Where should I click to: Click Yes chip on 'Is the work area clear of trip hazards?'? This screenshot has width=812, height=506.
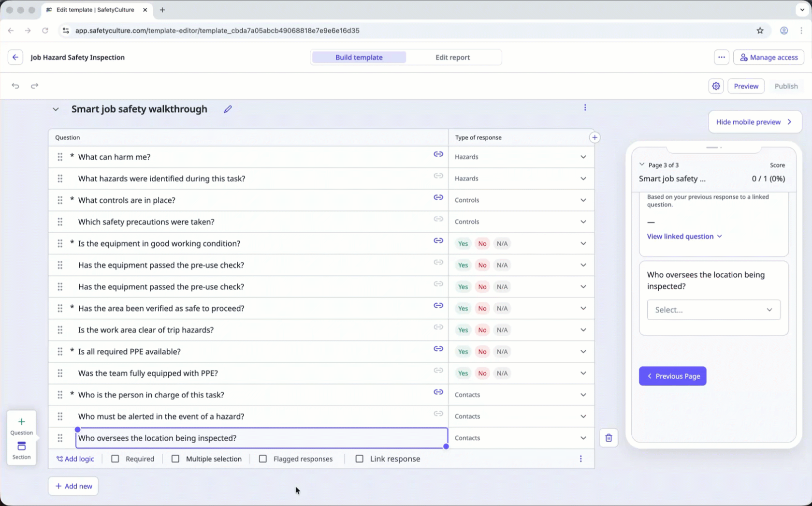tap(463, 330)
